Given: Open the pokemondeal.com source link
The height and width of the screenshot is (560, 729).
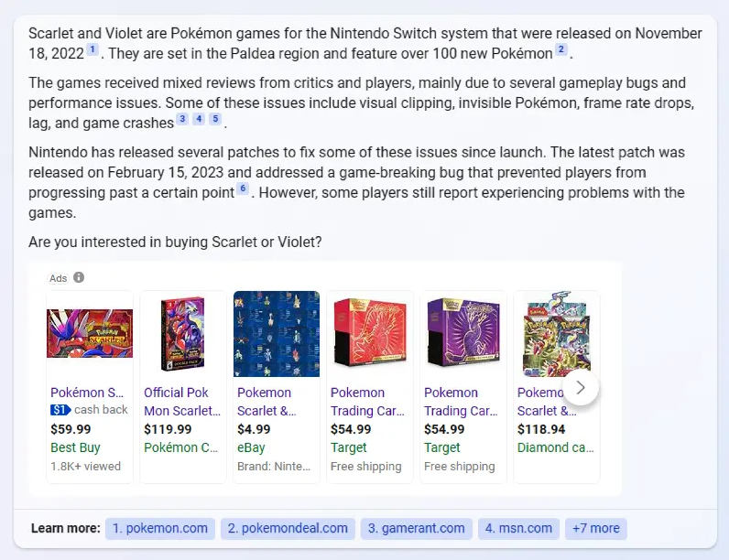Looking at the screenshot, I should point(288,528).
